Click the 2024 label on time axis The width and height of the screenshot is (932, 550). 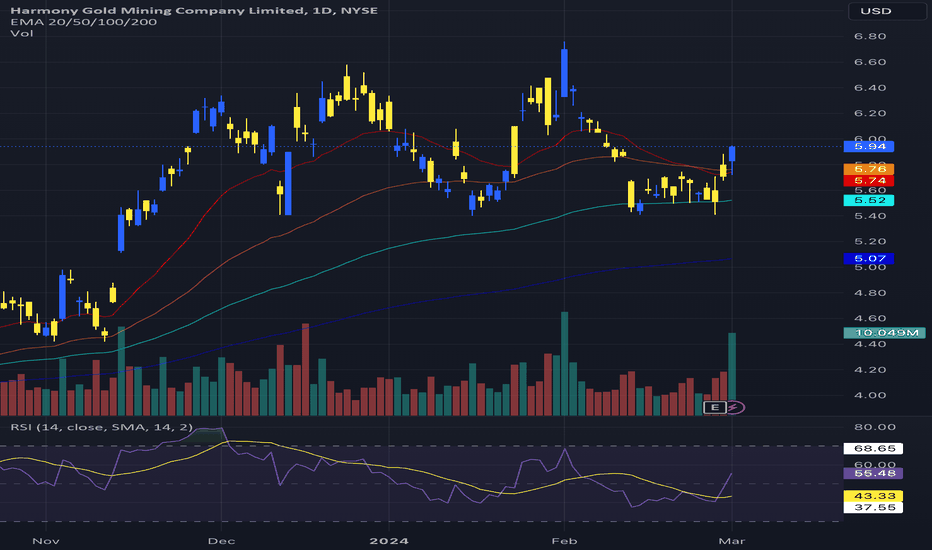(x=389, y=541)
